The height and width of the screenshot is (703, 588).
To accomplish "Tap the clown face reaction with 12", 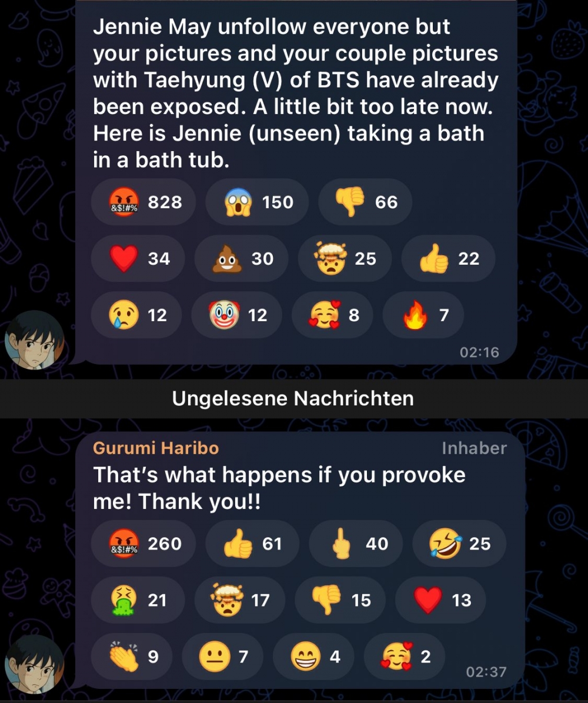I will click(x=236, y=315).
